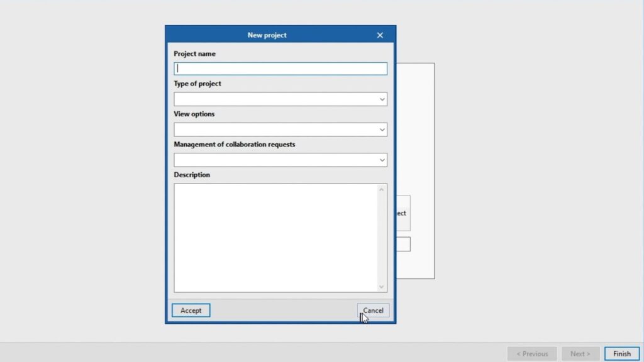Click the Management of collaboration requests label
The image size is (644, 362).
[x=234, y=145]
